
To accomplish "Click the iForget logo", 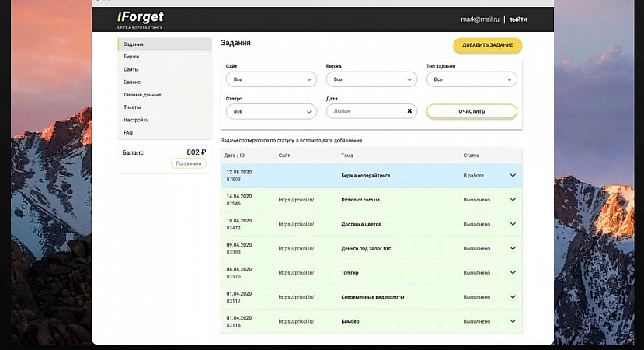I will (141, 19).
